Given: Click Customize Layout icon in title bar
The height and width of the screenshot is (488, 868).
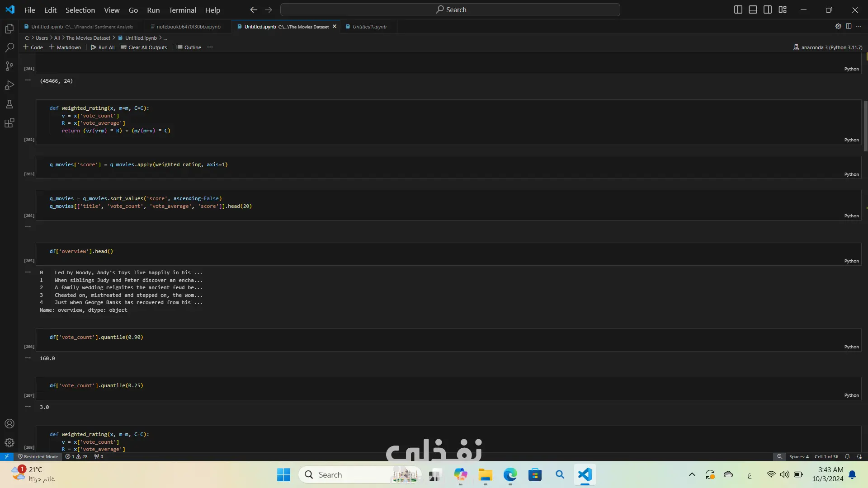Looking at the screenshot, I should tap(783, 9).
